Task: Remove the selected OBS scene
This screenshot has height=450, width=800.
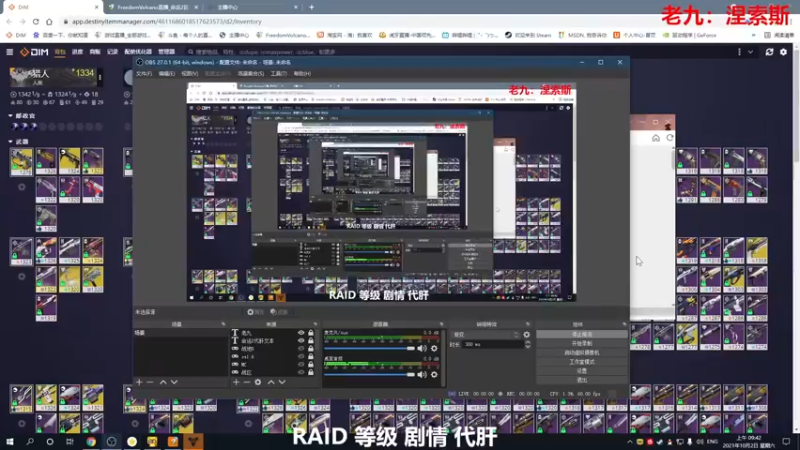Action: 150,382
